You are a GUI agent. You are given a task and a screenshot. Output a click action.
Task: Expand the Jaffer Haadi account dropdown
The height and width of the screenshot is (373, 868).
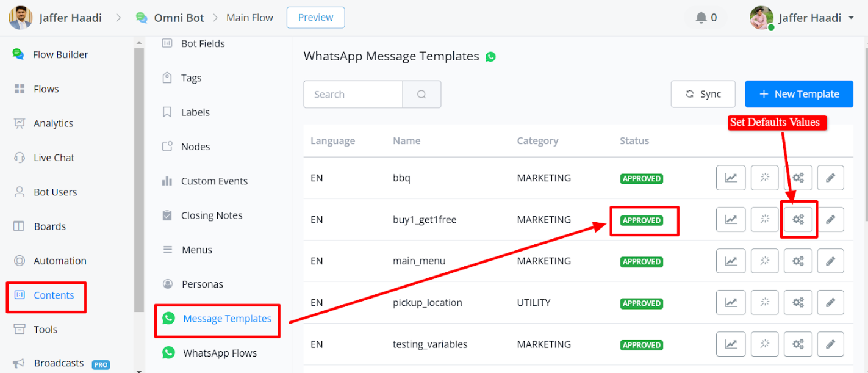pyautogui.click(x=851, y=18)
